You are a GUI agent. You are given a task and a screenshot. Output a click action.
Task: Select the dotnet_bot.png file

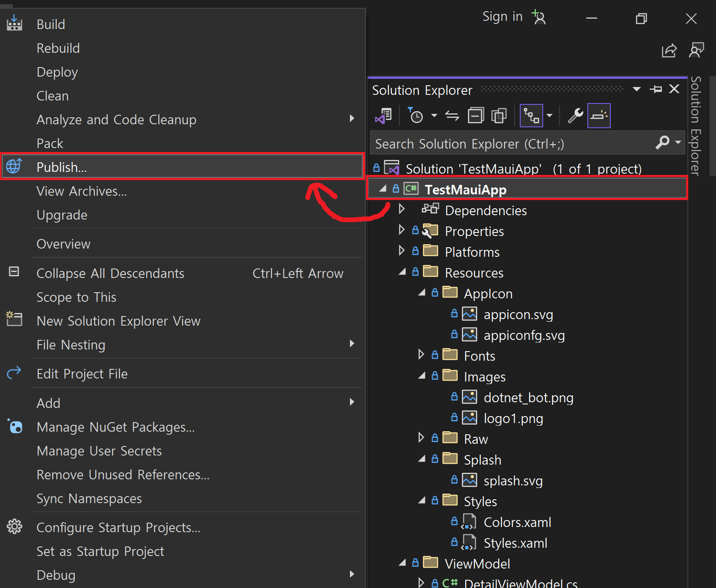(528, 397)
